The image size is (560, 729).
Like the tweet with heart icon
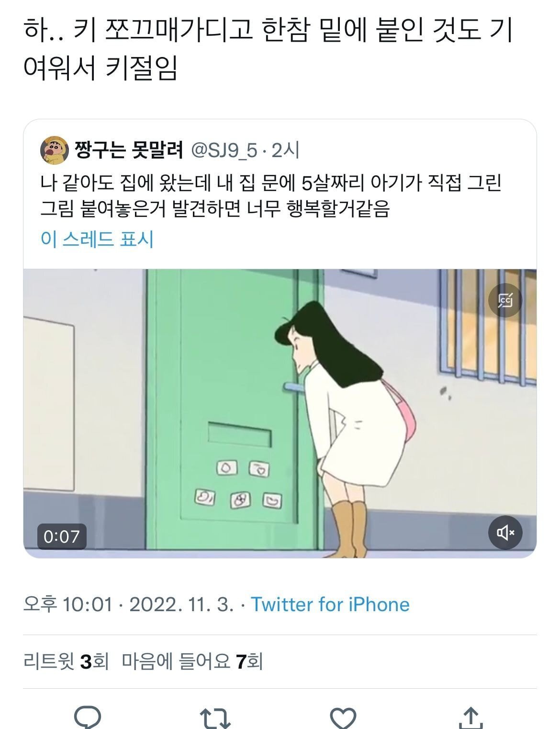point(344,718)
